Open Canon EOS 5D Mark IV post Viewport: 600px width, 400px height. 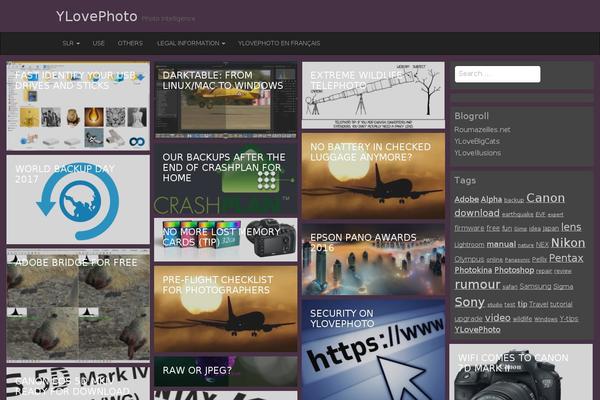click(x=78, y=384)
